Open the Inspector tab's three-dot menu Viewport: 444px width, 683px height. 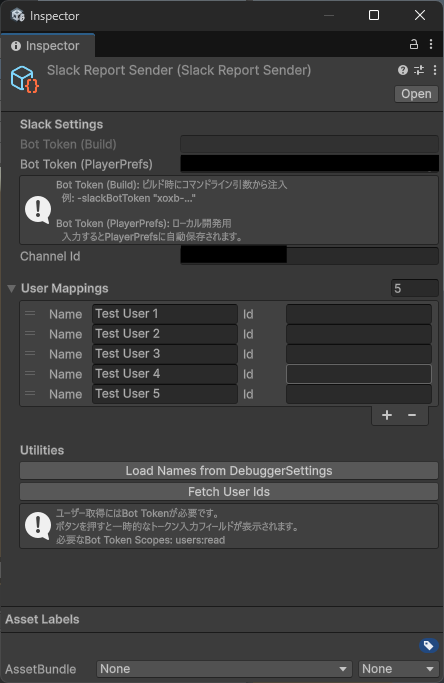coord(431,44)
